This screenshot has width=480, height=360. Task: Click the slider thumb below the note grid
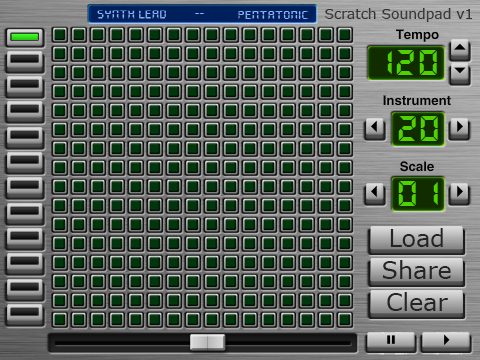point(207,342)
